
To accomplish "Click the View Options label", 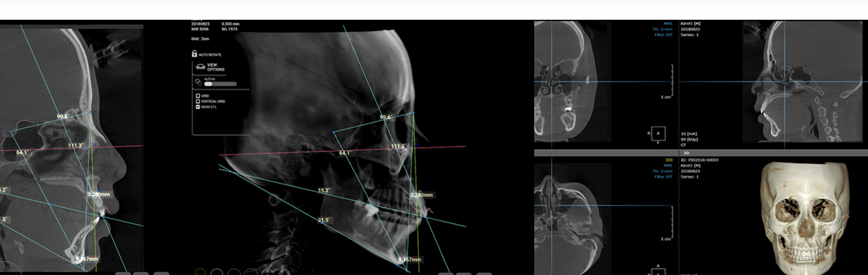I will [216, 67].
